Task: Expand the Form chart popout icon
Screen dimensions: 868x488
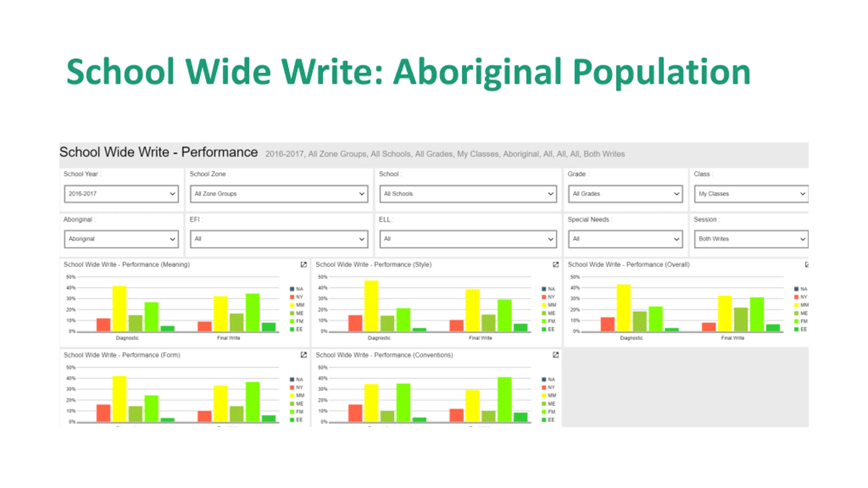Action: 303,355
